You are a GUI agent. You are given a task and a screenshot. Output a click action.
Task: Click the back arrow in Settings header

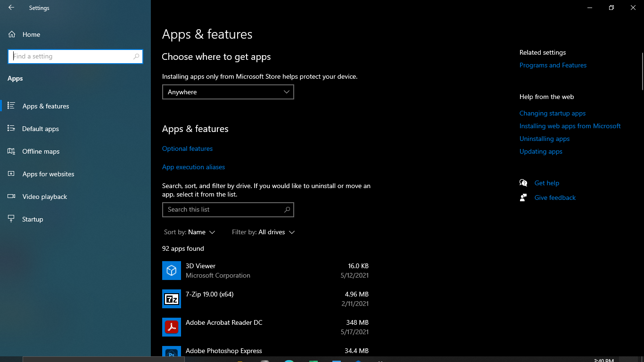pos(11,8)
